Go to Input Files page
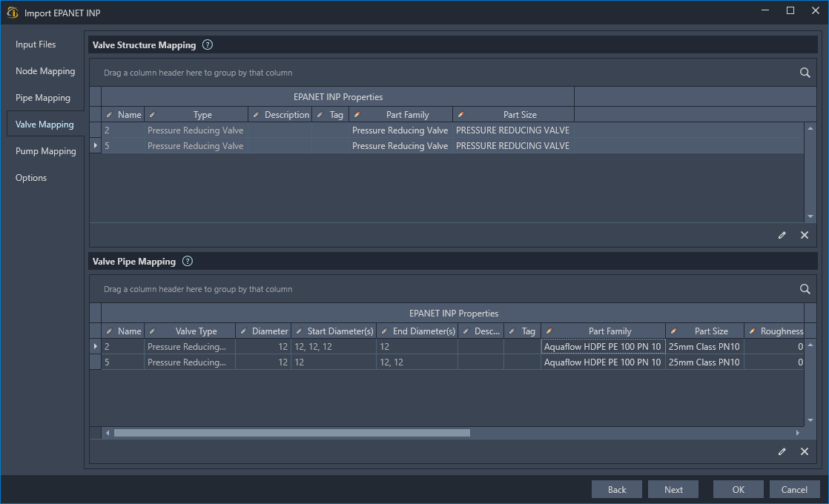The image size is (829, 504). [36, 44]
